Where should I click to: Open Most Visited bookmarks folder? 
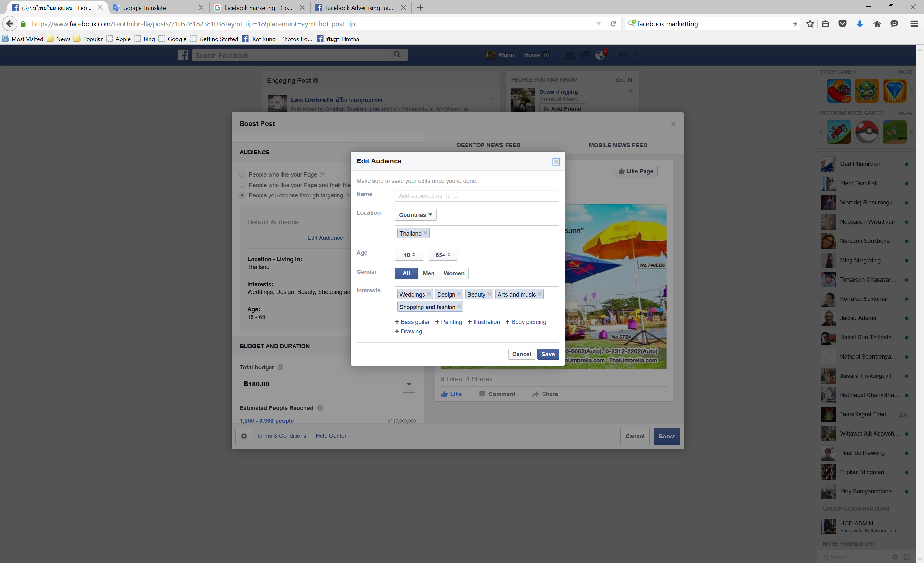[22, 39]
